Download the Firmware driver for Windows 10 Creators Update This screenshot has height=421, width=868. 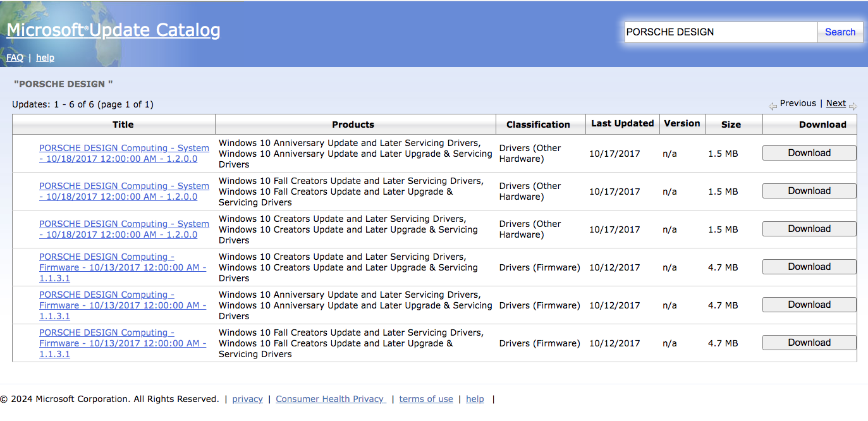pyautogui.click(x=809, y=267)
